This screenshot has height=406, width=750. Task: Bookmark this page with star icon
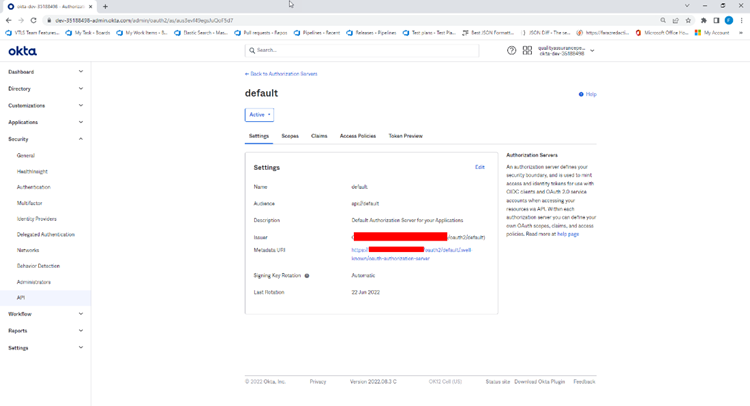pos(688,20)
